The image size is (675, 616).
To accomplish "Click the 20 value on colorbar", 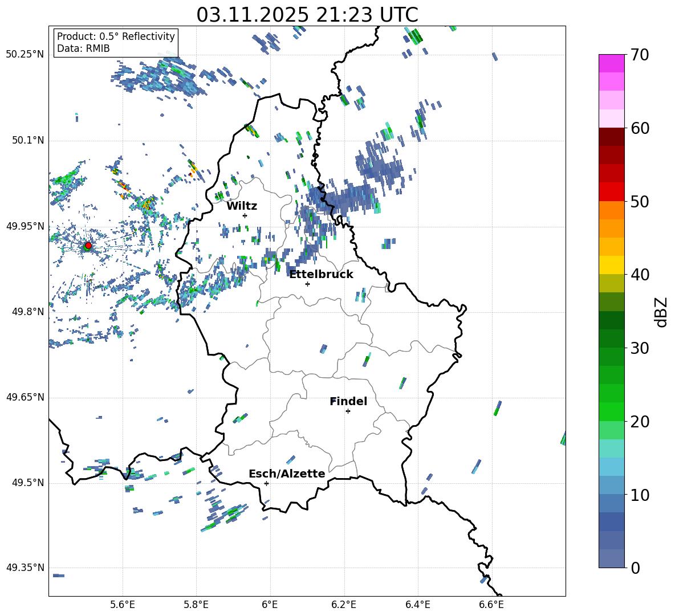I will coord(640,422).
